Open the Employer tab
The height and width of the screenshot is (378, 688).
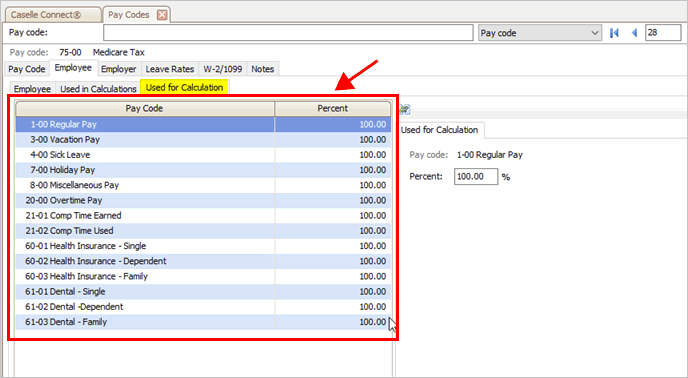(x=118, y=69)
